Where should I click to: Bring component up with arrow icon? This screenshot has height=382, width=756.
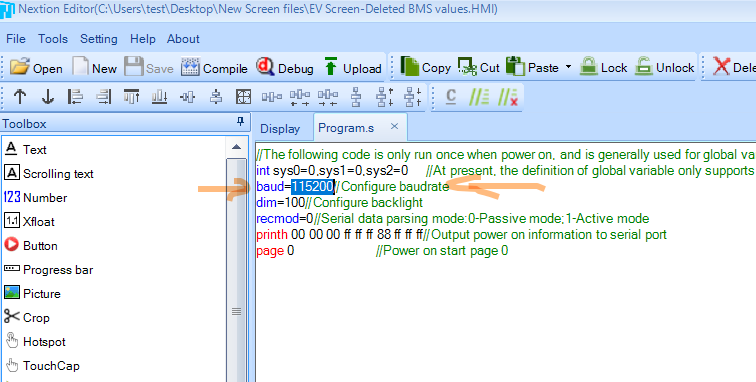(20, 96)
